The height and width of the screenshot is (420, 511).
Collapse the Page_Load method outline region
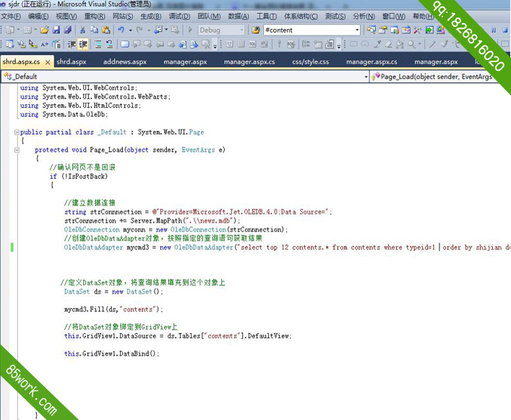click(17, 150)
